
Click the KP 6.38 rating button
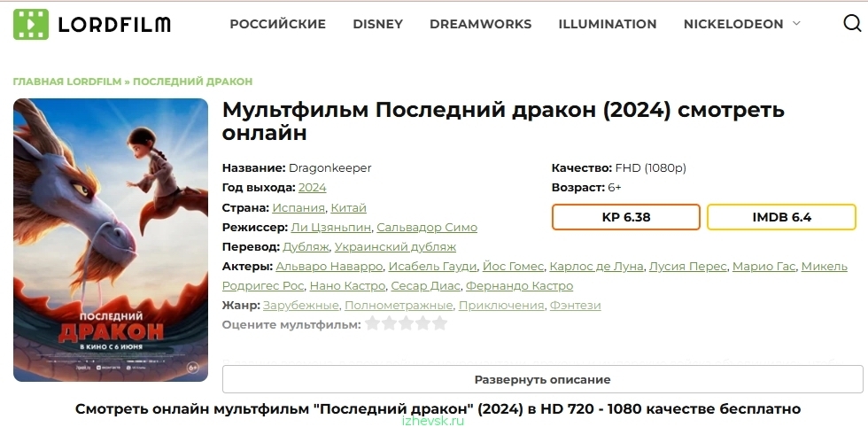coord(626,217)
